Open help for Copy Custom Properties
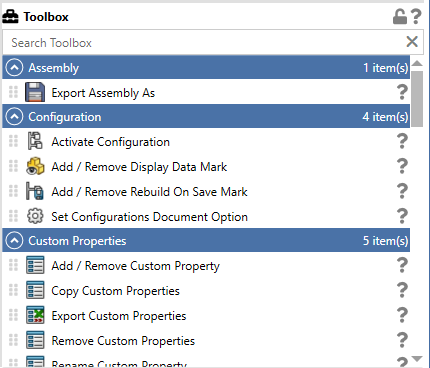This screenshot has width=430, height=368. [x=402, y=290]
